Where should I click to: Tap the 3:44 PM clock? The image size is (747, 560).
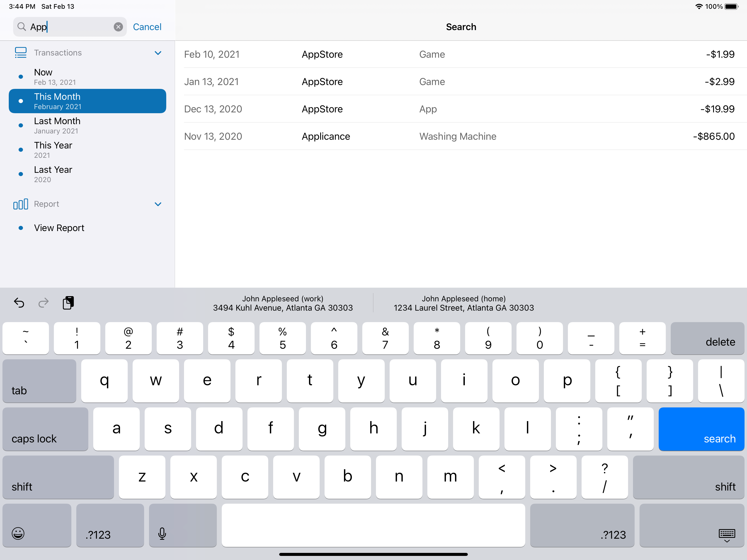[x=22, y=6]
